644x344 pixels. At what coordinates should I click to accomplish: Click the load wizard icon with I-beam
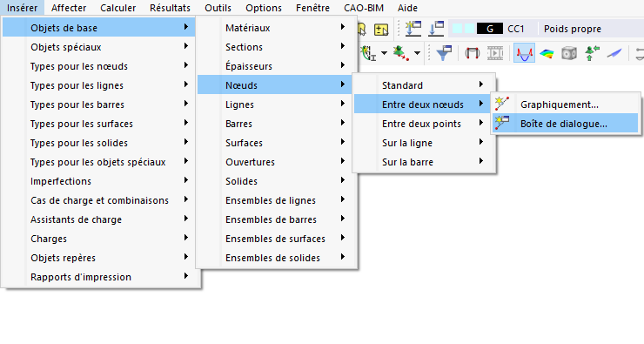click(368, 53)
